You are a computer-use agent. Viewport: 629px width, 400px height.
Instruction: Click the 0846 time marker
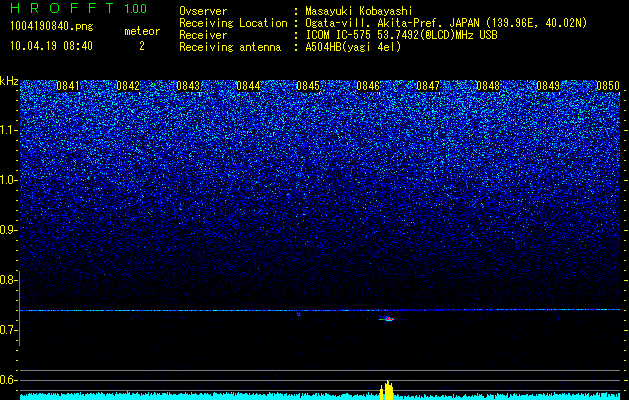pyautogui.click(x=368, y=86)
